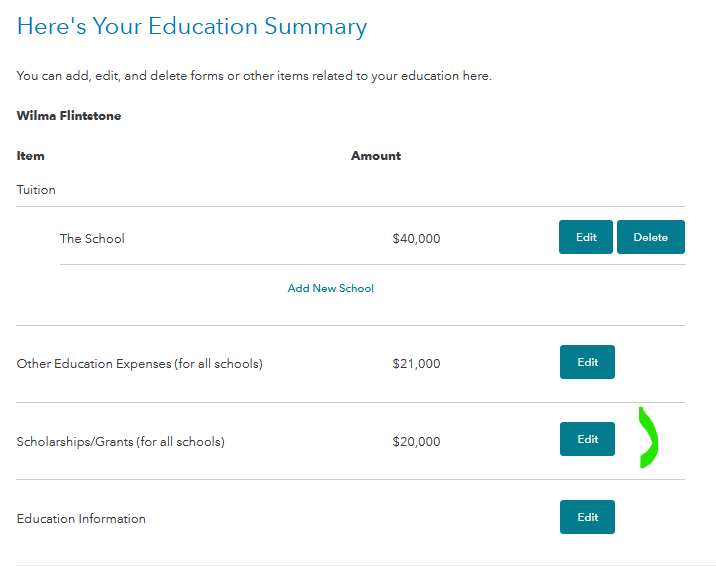Click the $21,000 expenses amount
The height and width of the screenshot is (567, 716).
coord(416,364)
